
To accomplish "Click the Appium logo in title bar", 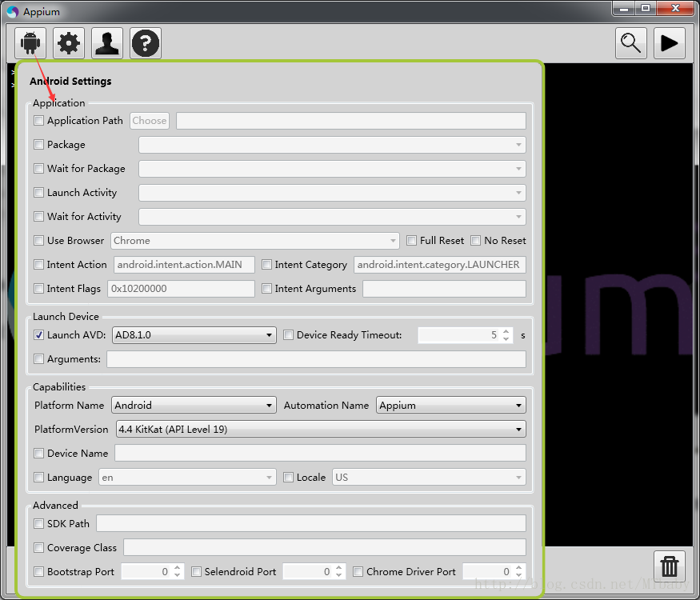I will pos(12,12).
